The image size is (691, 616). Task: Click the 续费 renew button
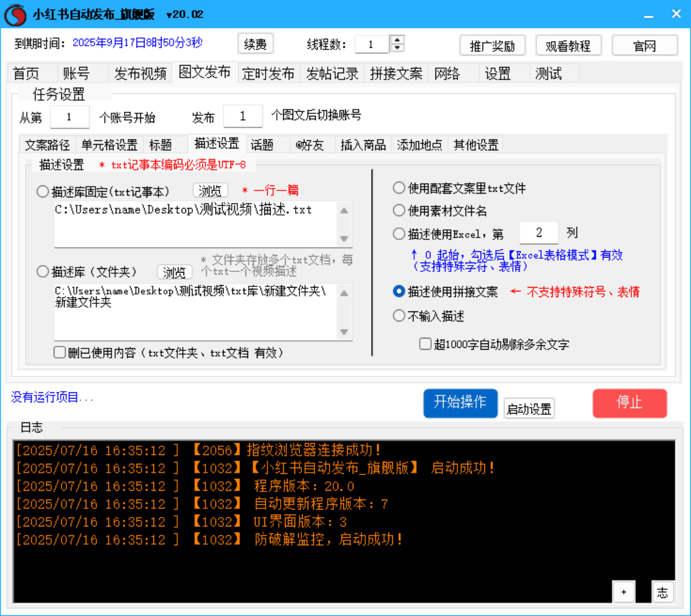tap(255, 44)
